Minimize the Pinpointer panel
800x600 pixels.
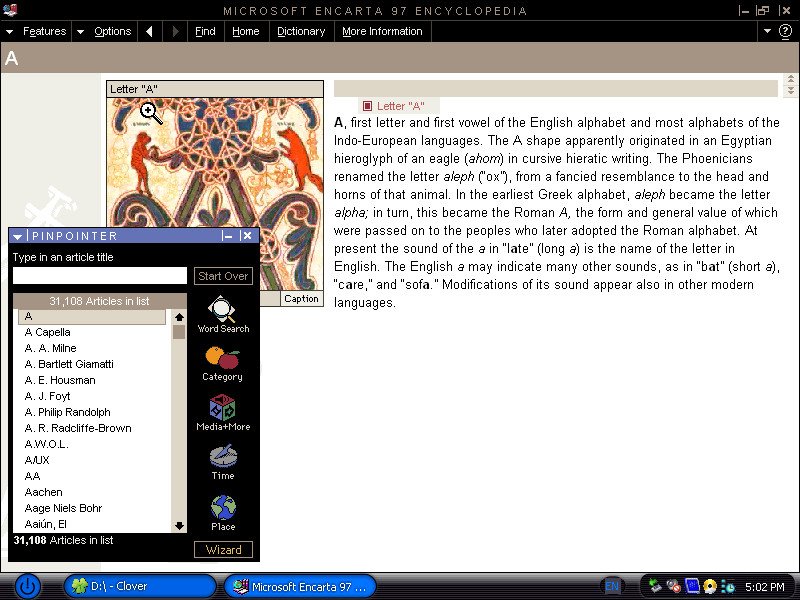[227, 236]
